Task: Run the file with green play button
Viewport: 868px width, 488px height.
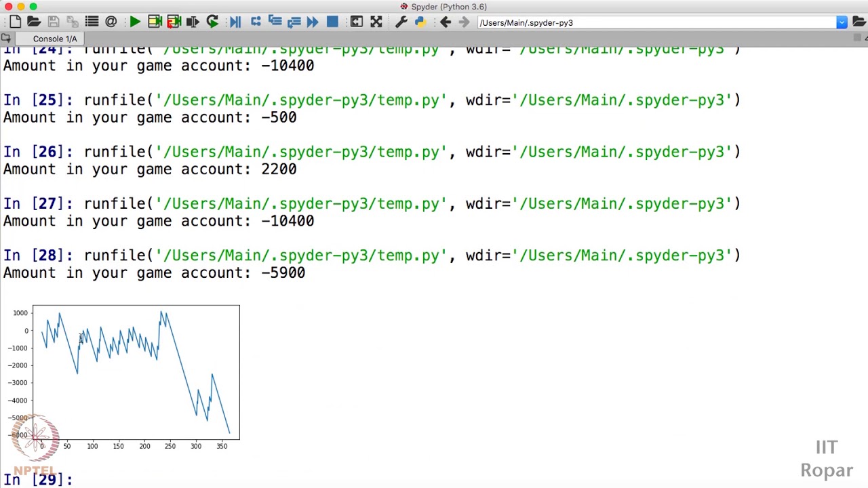Action: point(135,22)
